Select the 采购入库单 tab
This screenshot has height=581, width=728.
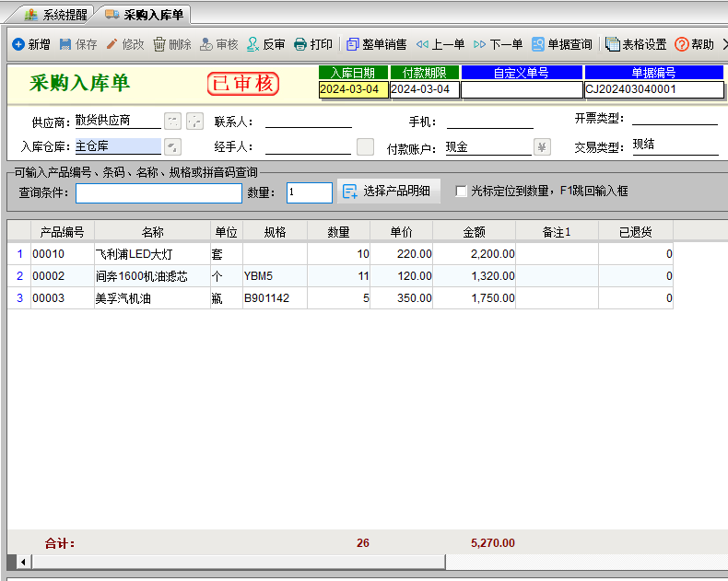coord(144,15)
